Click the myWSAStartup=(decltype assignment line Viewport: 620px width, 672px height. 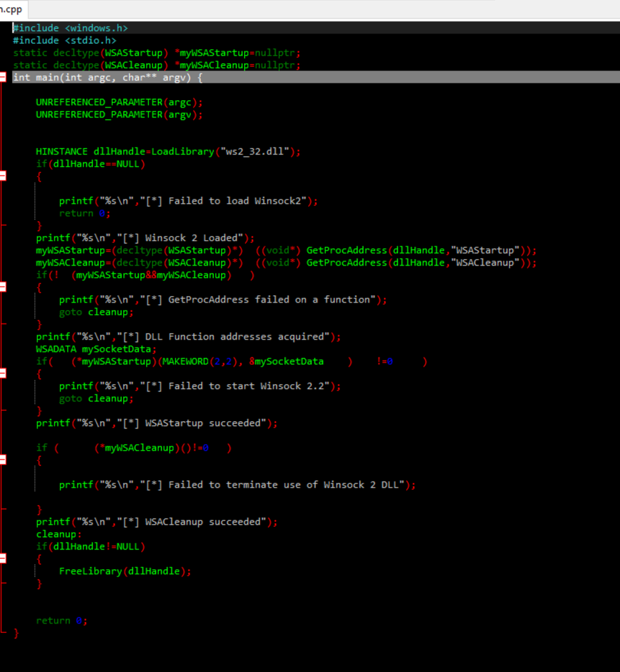[x=286, y=251]
